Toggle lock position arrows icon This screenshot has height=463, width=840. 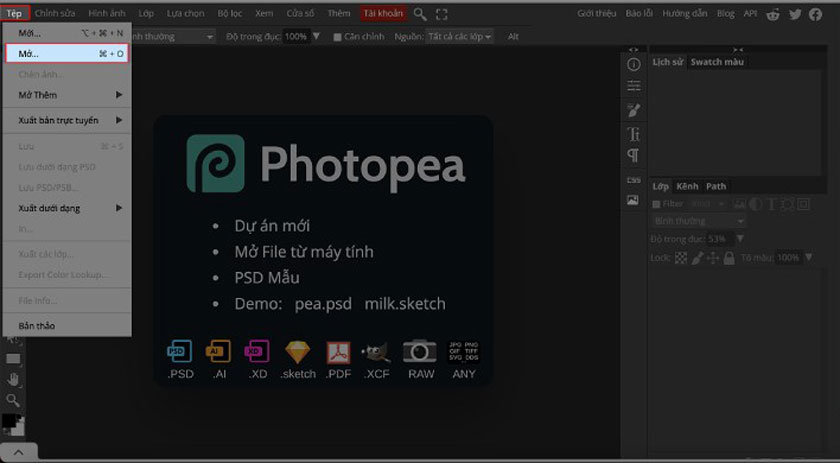(x=713, y=258)
